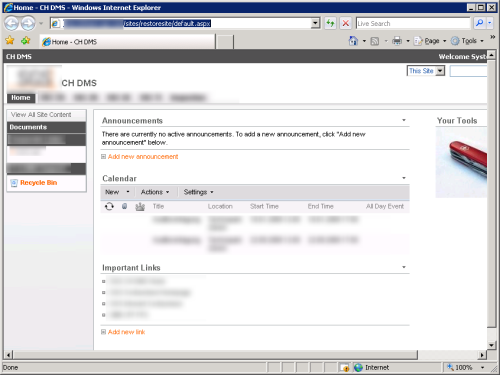Sort by the All Day Event column header

pos(385,206)
